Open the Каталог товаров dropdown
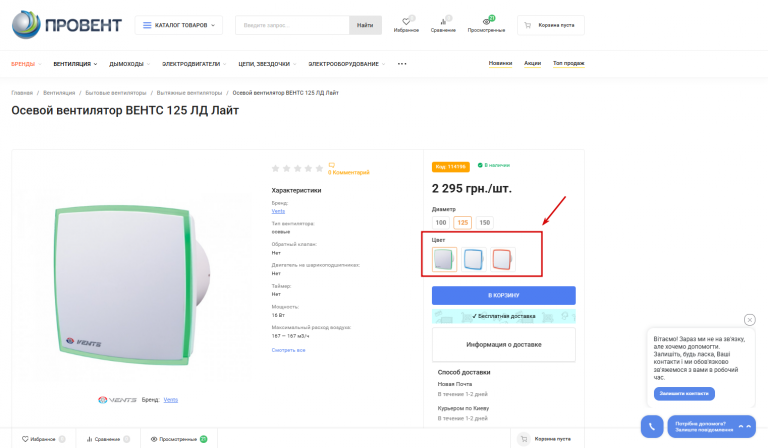 [178, 25]
